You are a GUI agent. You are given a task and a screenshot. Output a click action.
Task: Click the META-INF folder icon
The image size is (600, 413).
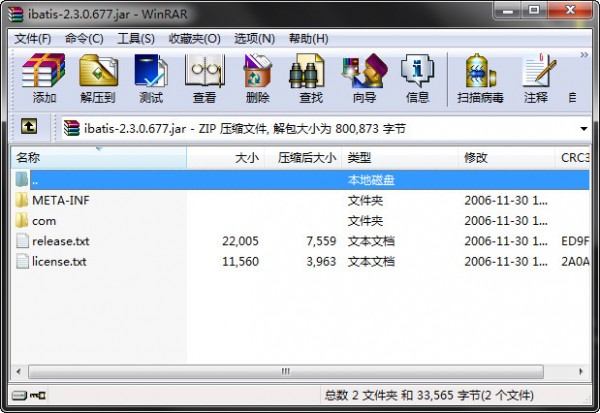pyautogui.click(x=22, y=200)
